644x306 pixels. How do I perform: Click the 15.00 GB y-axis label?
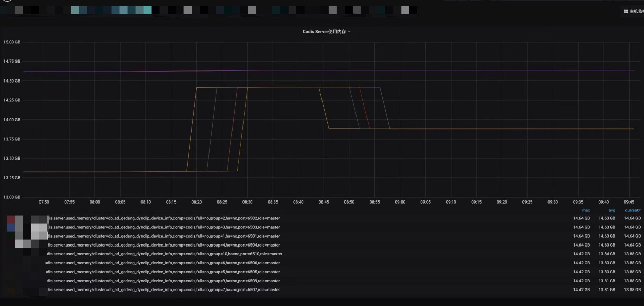tap(12, 42)
